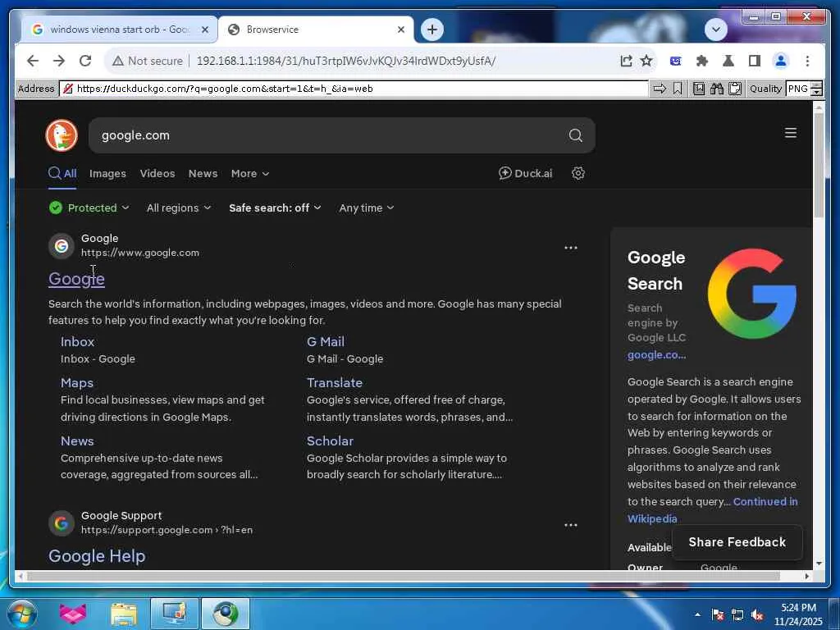Click the Browservice Address input field
The image size is (840, 630).
pos(354,89)
